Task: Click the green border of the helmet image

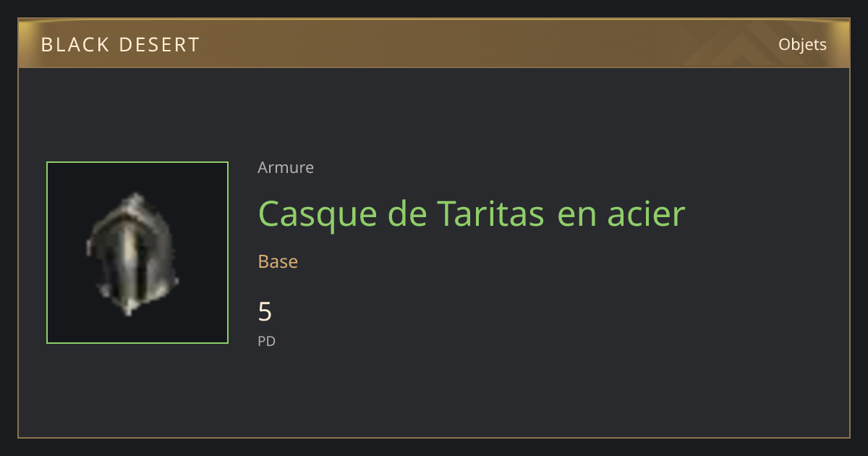Action: point(137,162)
